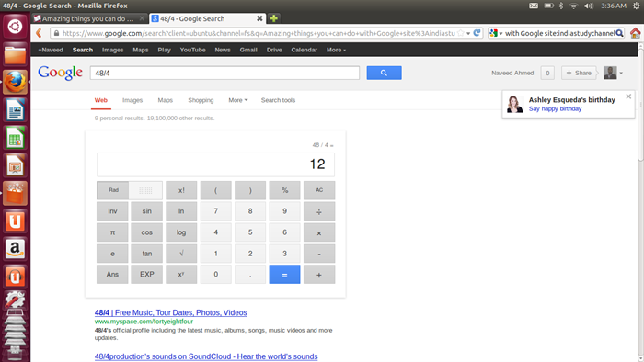Select the Shopping search tab
This screenshot has width=644, height=362.
coord(201,100)
